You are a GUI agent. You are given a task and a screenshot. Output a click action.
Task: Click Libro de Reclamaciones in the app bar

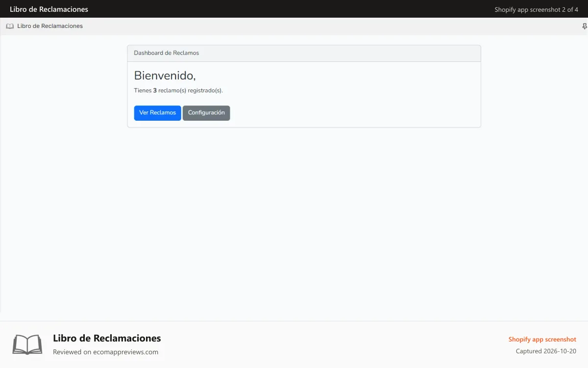point(50,26)
